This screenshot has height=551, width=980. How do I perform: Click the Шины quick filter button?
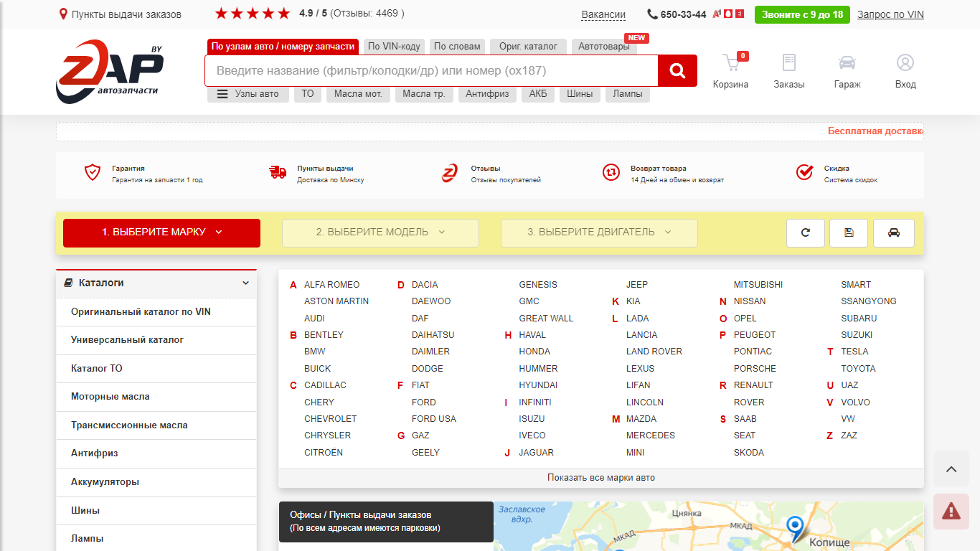point(580,94)
